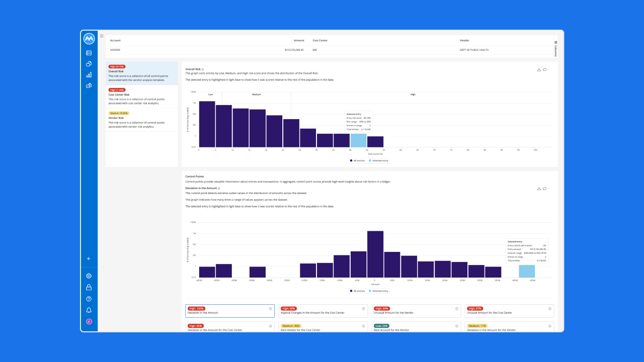Select the Vendor Risk panel
Viewport: 644px width, 362px height.
coord(142,120)
